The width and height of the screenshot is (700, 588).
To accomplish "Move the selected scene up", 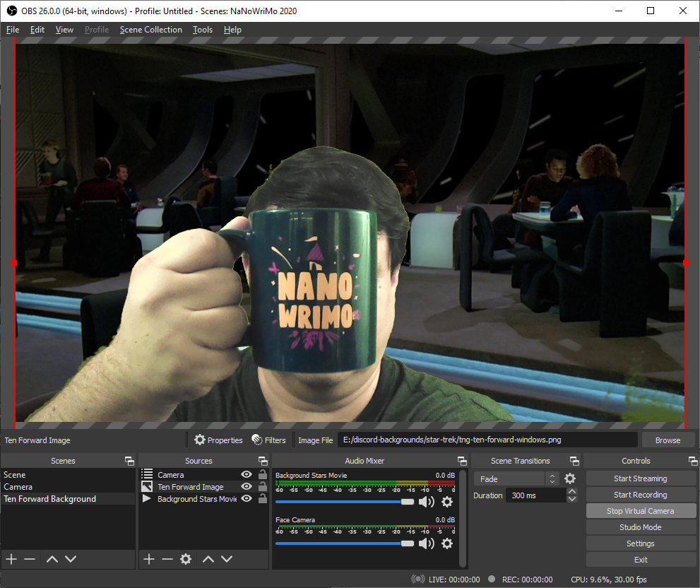I will [x=52, y=559].
